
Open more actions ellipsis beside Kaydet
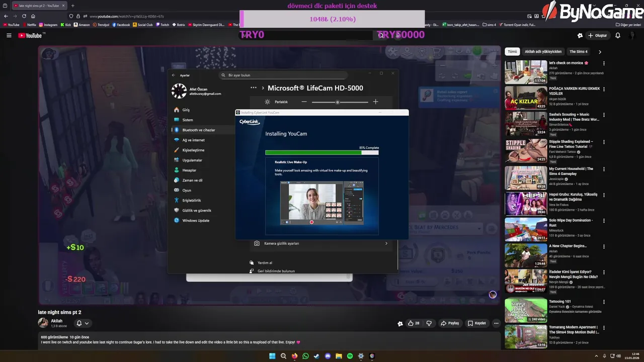(x=496, y=323)
